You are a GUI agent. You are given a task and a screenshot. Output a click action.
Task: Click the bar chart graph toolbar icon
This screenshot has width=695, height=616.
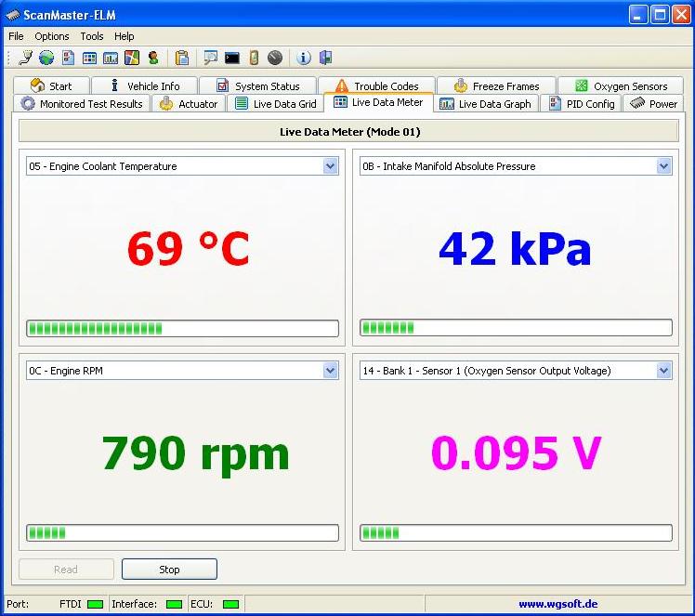pos(111,58)
